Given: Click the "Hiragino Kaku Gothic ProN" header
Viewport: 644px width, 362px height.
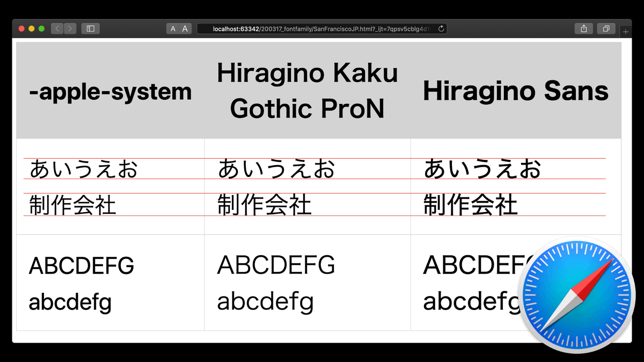Looking at the screenshot, I should click(x=307, y=91).
